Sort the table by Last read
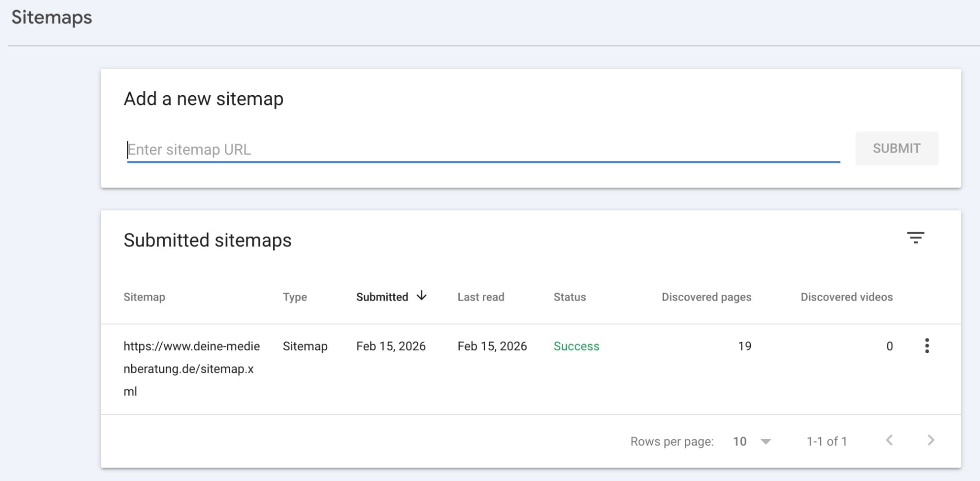The height and width of the screenshot is (481, 980). (x=481, y=297)
